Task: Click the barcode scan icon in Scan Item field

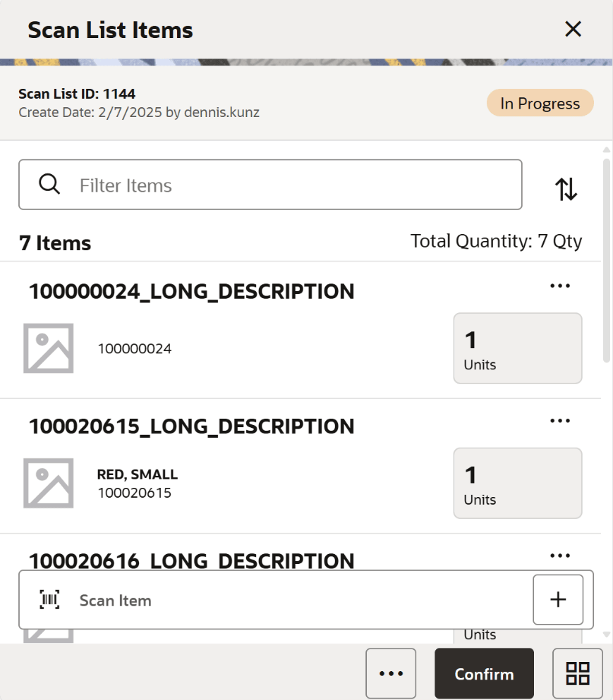Action: [x=48, y=600]
